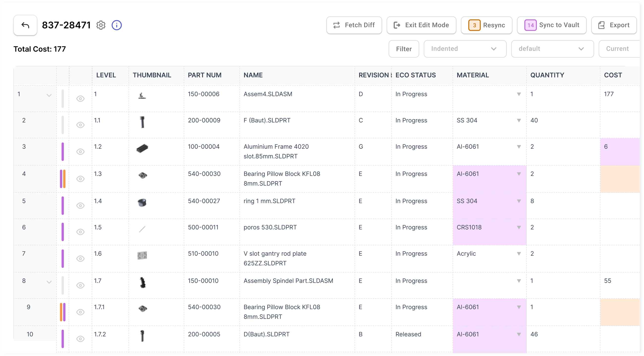Click the PART NUM column header
The width and height of the screenshot is (644, 356).
coord(205,75)
